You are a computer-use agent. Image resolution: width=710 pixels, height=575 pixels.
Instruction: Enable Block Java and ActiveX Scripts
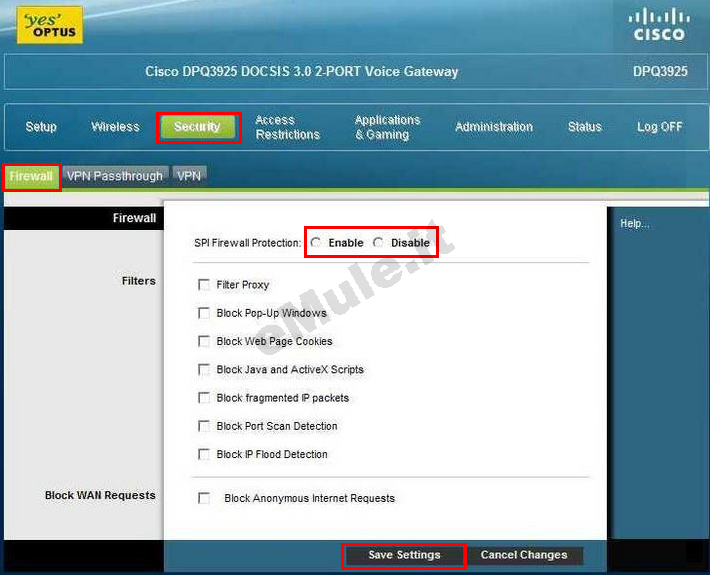coord(204,370)
